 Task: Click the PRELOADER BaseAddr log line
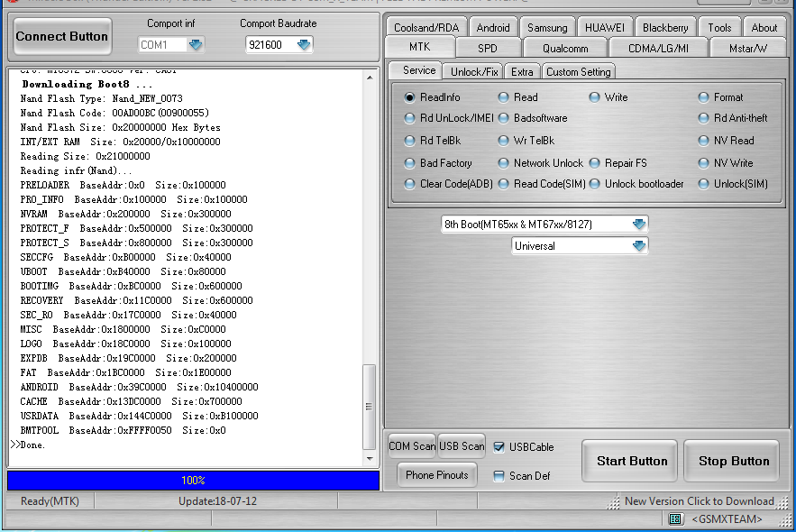pyautogui.click(x=123, y=185)
